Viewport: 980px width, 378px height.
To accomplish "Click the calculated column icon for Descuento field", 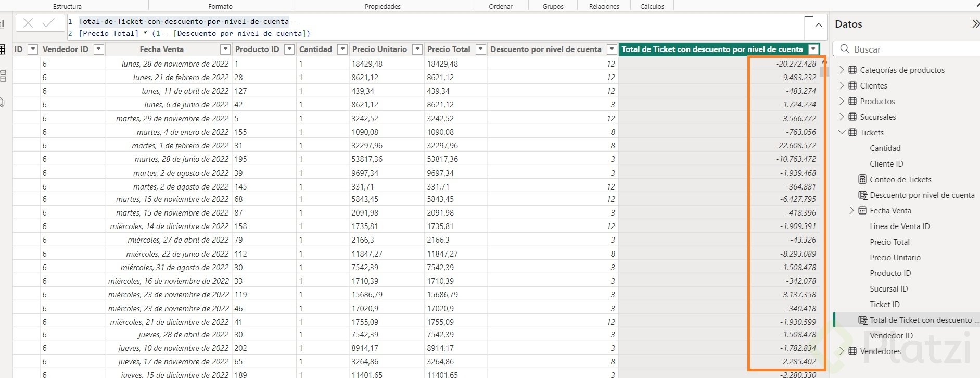I will (862, 195).
